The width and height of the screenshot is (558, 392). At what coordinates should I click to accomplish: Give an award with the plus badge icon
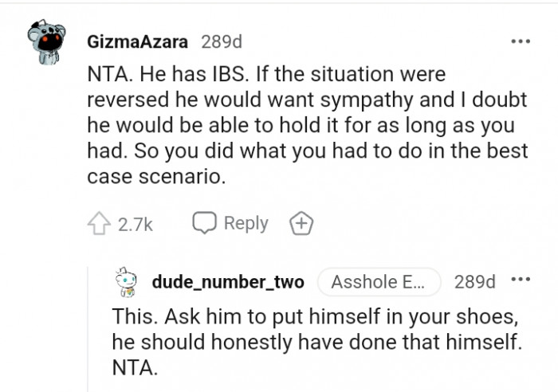301,224
